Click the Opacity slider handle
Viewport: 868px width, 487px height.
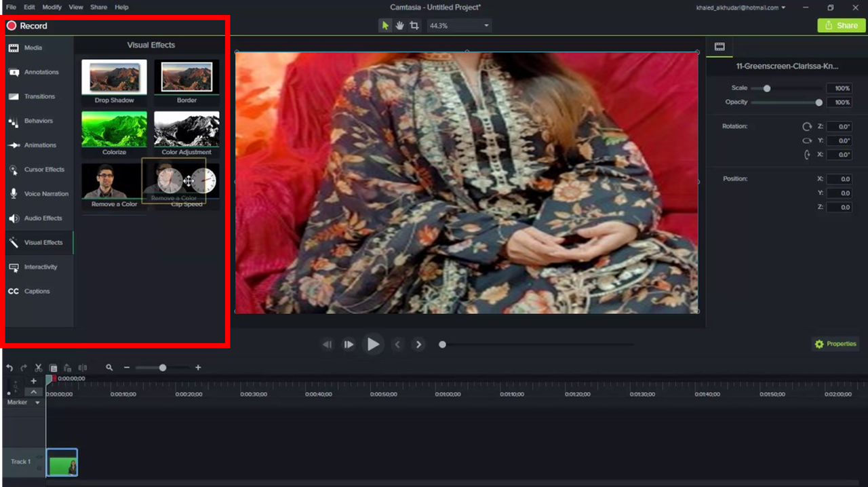819,102
